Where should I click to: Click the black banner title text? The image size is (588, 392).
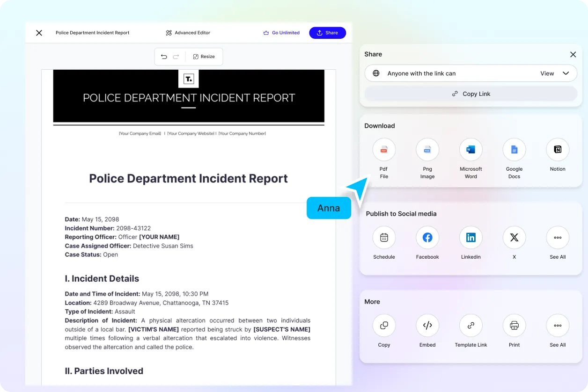(x=189, y=98)
